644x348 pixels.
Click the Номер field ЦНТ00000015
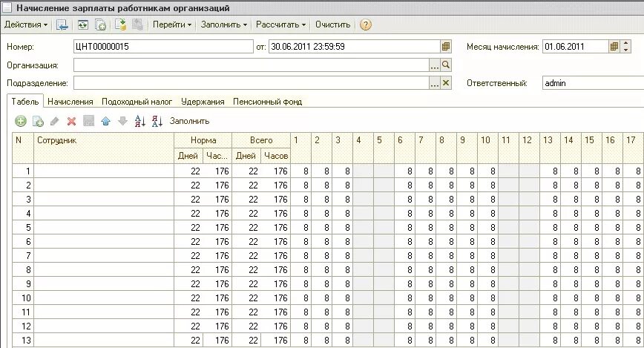[163, 47]
